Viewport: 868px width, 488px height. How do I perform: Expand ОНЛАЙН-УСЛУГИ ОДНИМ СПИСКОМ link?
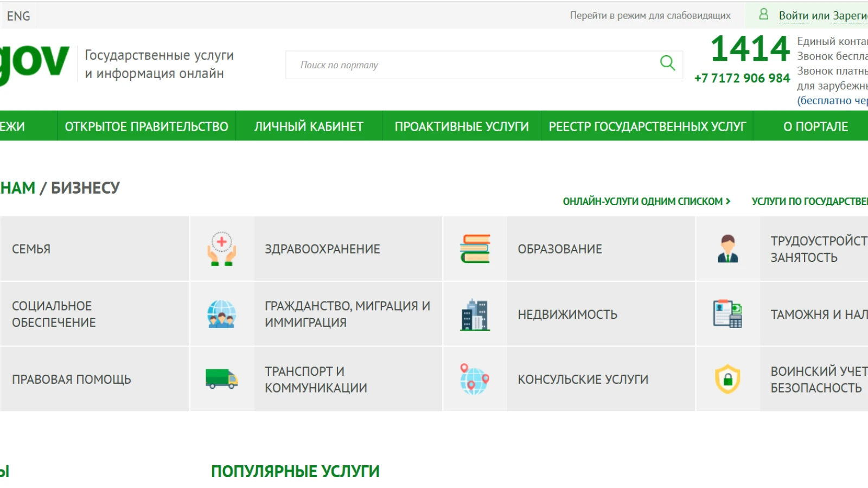[646, 201]
